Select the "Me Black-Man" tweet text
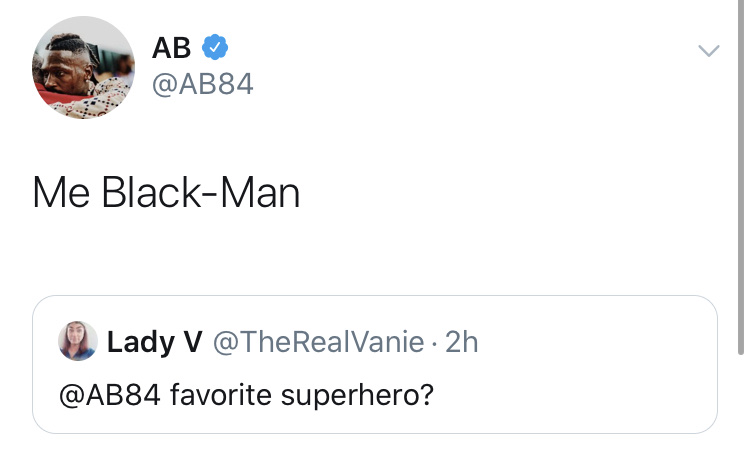 pyautogui.click(x=166, y=192)
